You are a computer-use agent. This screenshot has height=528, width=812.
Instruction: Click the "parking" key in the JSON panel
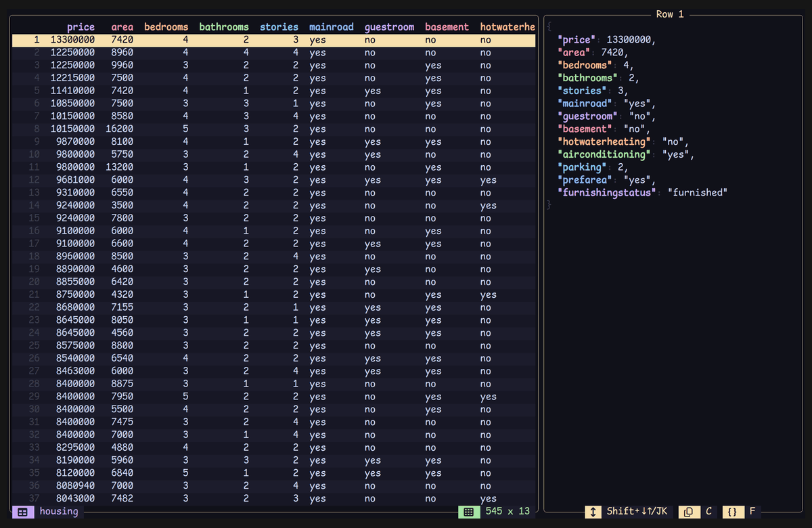pos(582,167)
